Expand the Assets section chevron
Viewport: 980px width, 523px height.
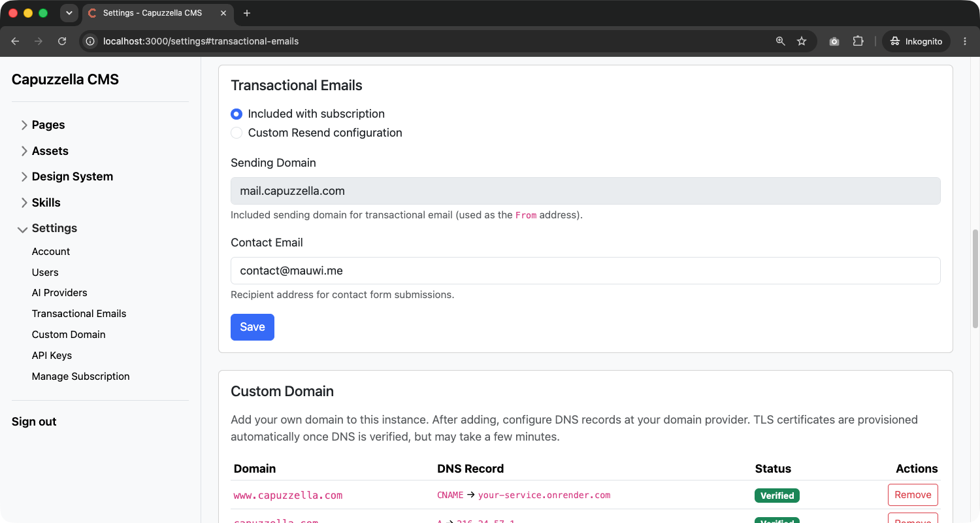(24, 151)
